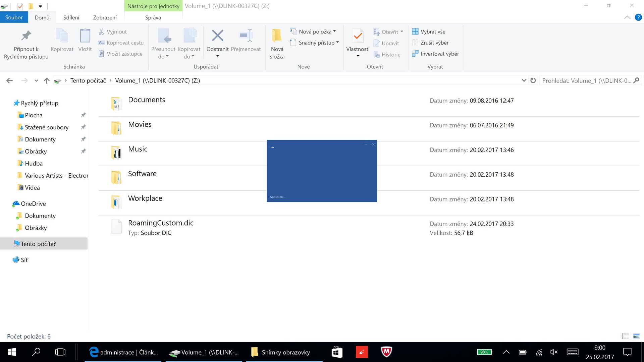Open McAfee icon in the taskbar
Viewport: 644px width, 362px height.
tap(386, 352)
